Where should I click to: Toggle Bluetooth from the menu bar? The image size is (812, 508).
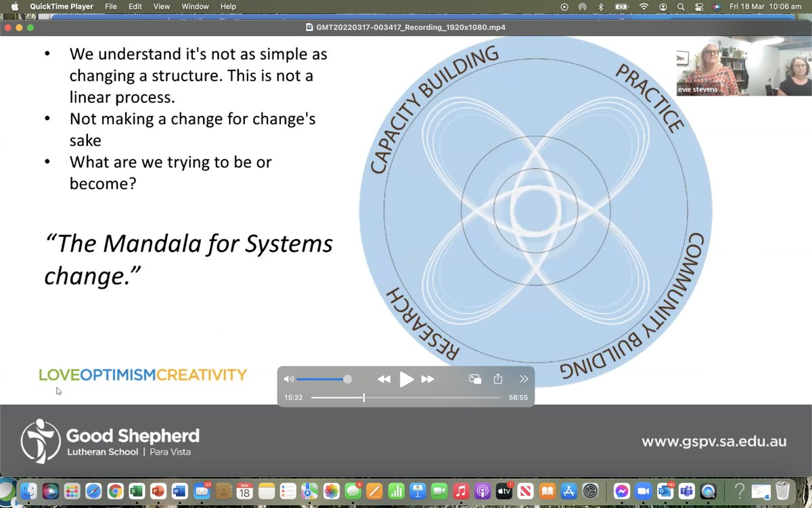[x=601, y=7]
